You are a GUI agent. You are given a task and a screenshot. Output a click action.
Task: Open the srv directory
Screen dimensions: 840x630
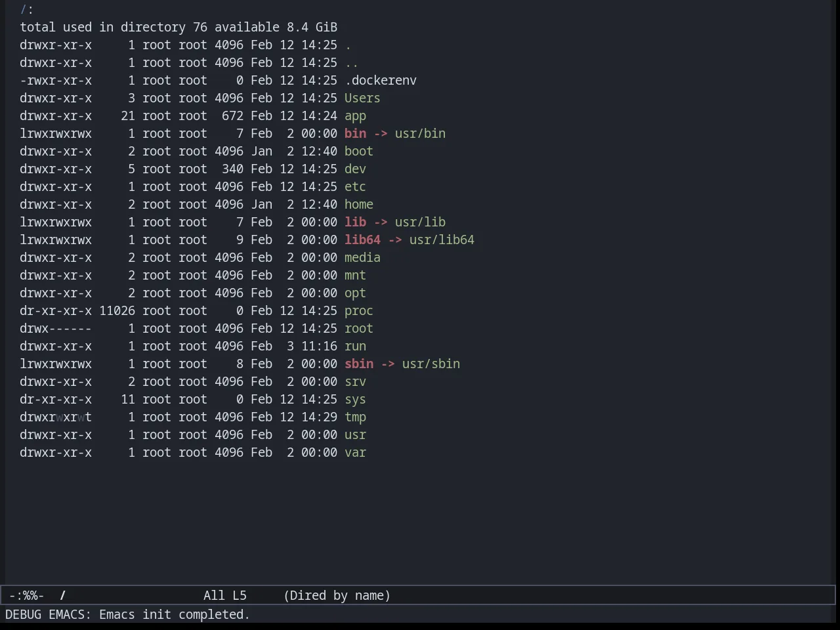pyautogui.click(x=355, y=381)
